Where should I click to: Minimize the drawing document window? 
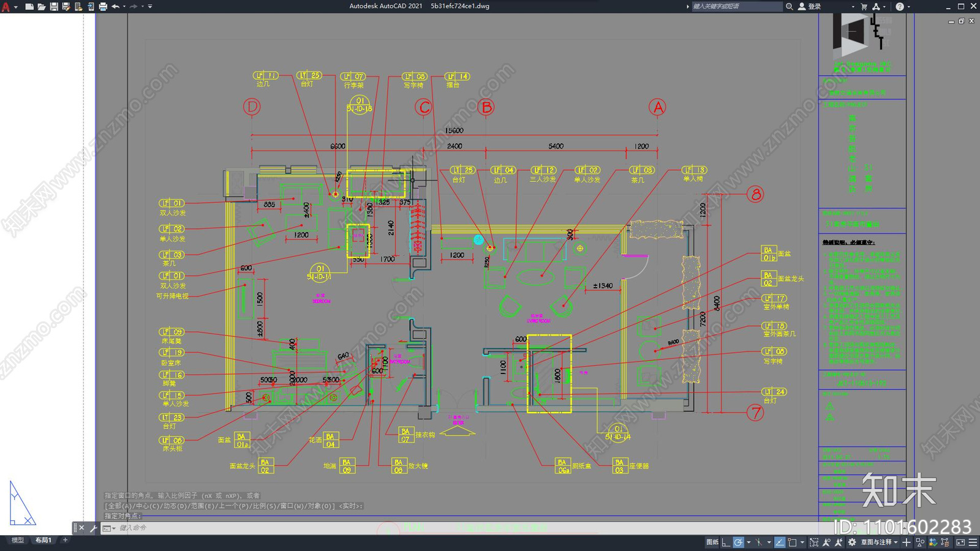click(951, 21)
